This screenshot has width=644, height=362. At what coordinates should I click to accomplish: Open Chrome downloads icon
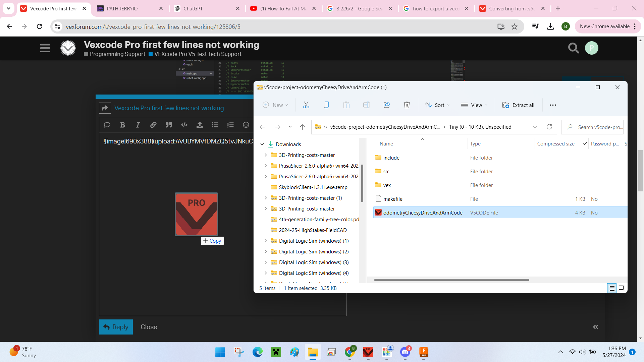(x=550, y=26)
